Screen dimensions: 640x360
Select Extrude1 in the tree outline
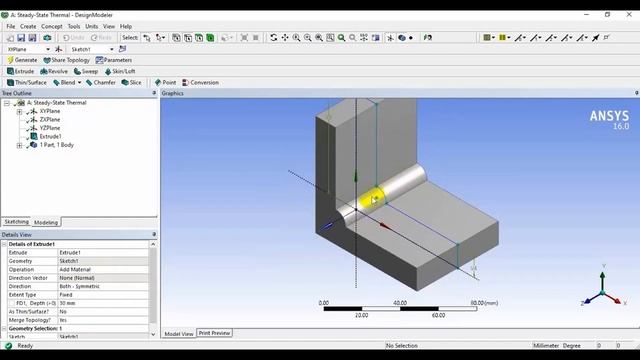point(50,136)
